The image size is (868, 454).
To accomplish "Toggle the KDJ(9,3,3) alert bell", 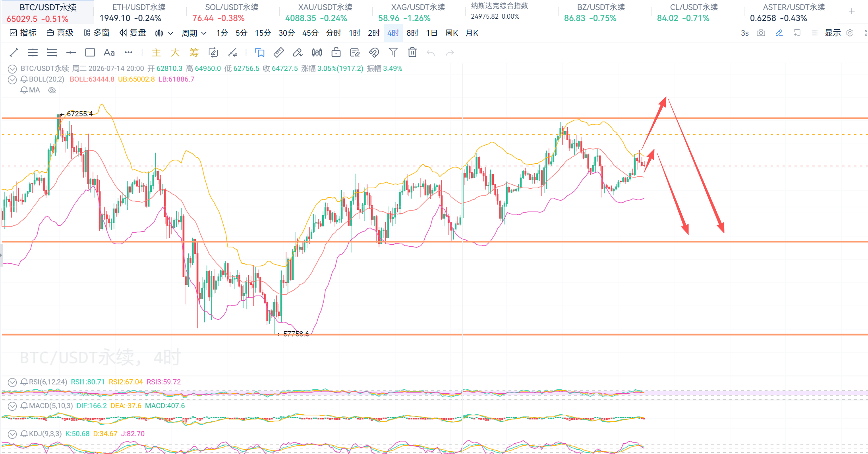I will (x=24, y=434).
